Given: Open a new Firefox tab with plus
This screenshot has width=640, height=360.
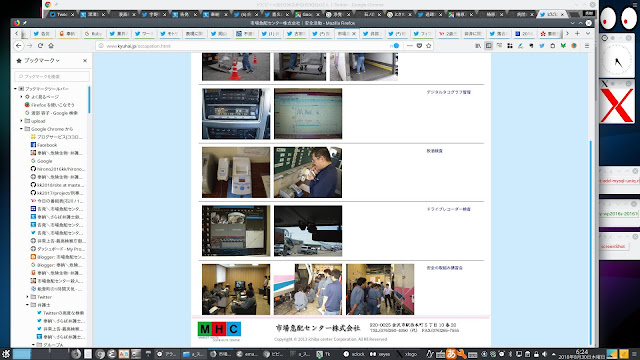Looking at the screenshot, I should click(x=577, y=33).
